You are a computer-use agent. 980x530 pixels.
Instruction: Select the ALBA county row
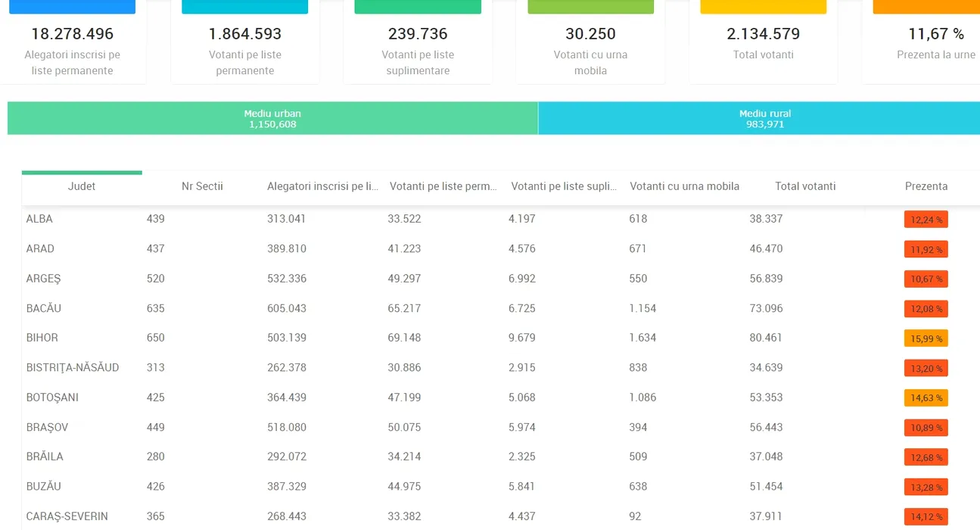[x=39, y=219]
